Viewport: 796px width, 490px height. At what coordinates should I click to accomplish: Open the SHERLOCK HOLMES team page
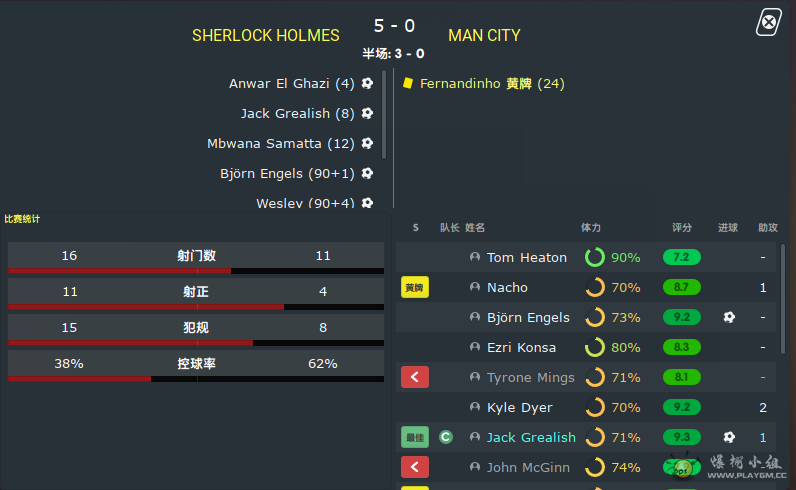point(265,36)
